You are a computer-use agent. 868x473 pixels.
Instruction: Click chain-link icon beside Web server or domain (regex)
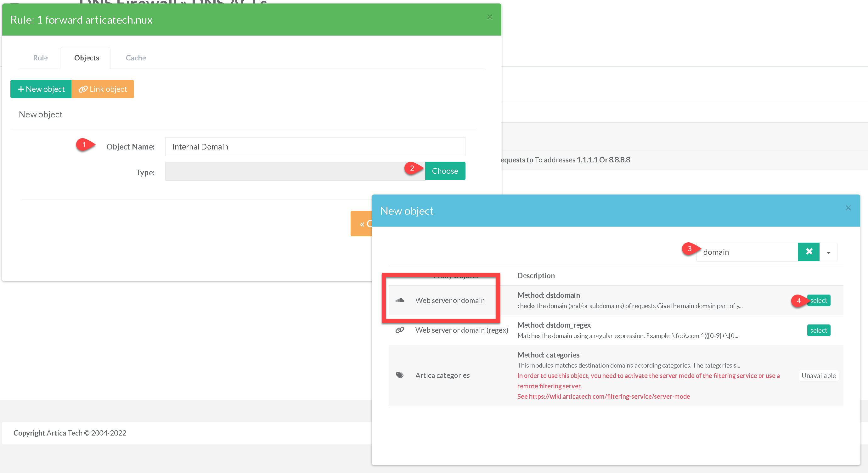point(400,330)
